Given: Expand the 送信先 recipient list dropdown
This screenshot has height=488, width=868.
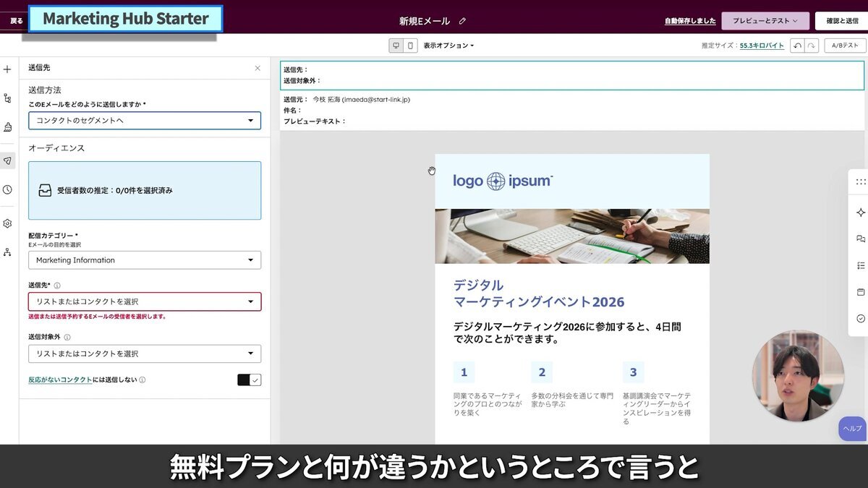Looking at the screenshot, I should (x=144, y=301).
